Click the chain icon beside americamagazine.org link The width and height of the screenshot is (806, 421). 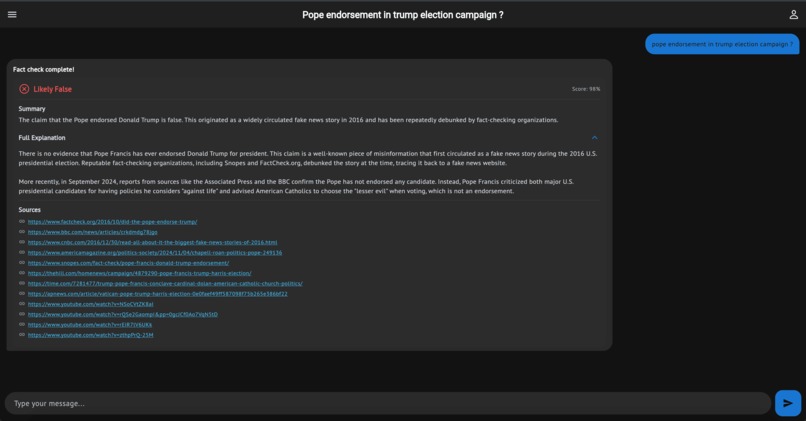click(22, 252)
